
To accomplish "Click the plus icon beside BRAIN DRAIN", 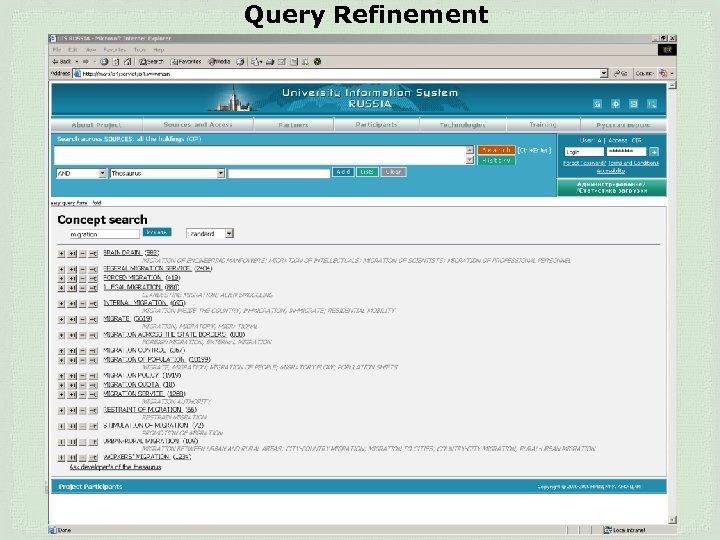I will pyautogui.click(x=62, y=253).
